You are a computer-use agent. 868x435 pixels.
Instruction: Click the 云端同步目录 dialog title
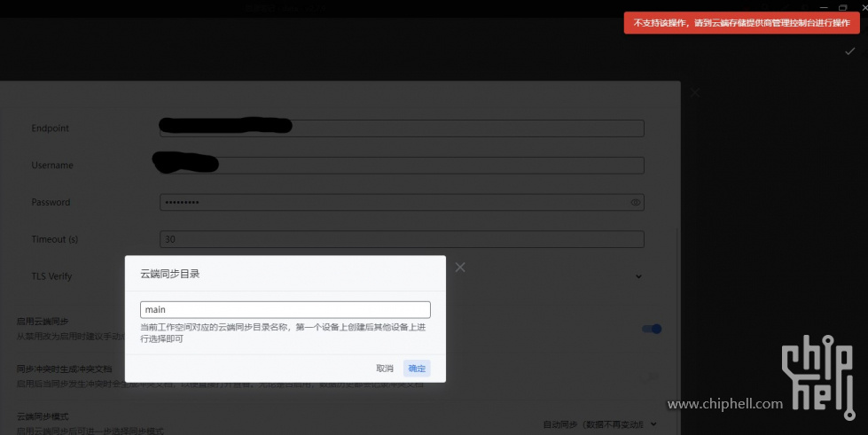tap(170, 274)
